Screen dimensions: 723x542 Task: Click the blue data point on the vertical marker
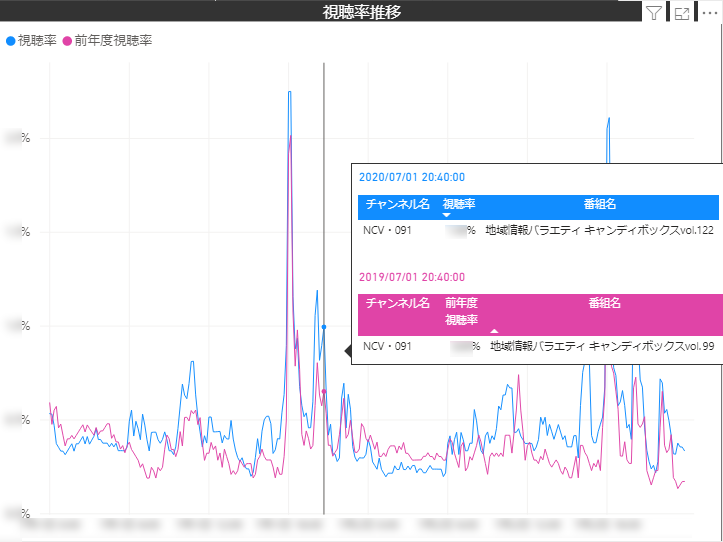(x=324, y=327)
